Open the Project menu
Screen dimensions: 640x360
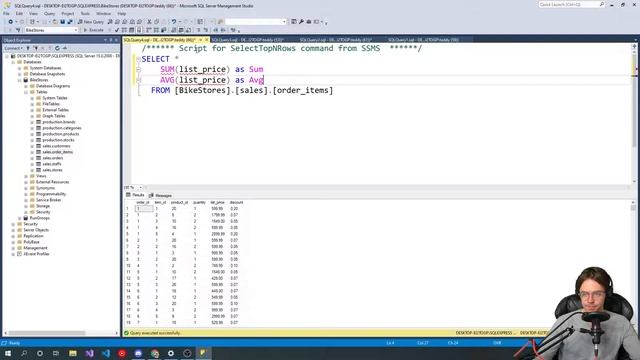(68, 13)
